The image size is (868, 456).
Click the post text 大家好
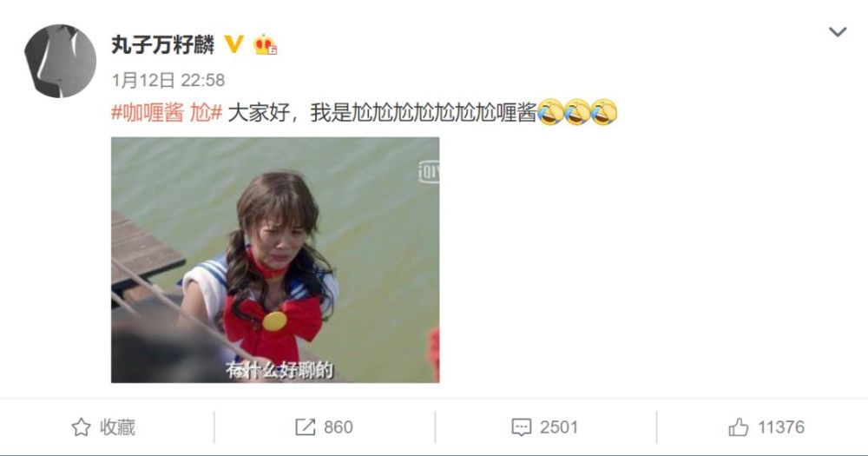(259, 113)
